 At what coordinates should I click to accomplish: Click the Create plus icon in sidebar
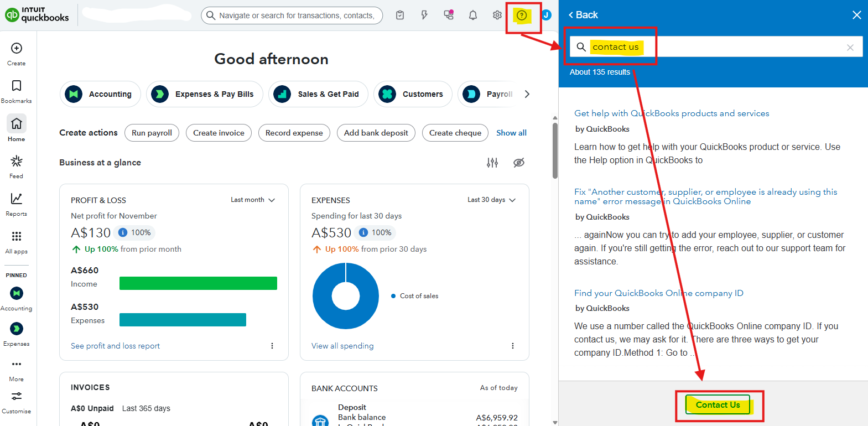tap(17, 49)
